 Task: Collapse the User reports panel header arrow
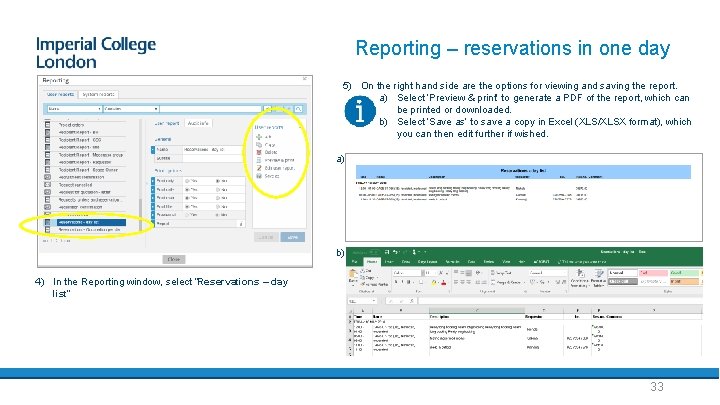coord(300,127)
